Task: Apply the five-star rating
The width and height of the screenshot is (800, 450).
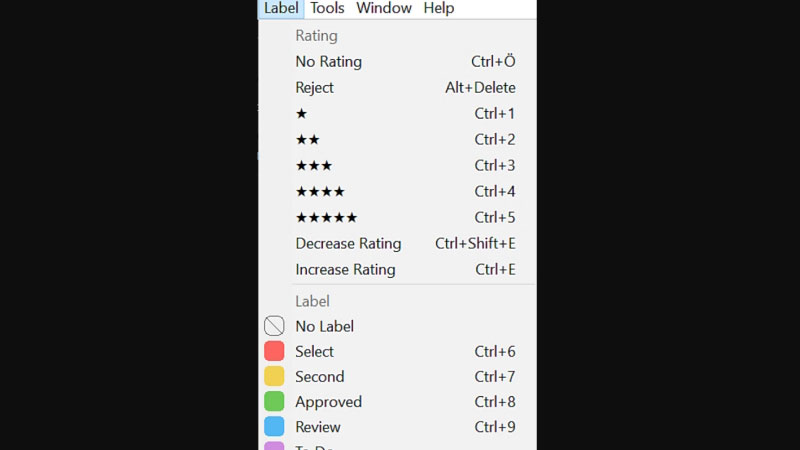Action: 326,218
